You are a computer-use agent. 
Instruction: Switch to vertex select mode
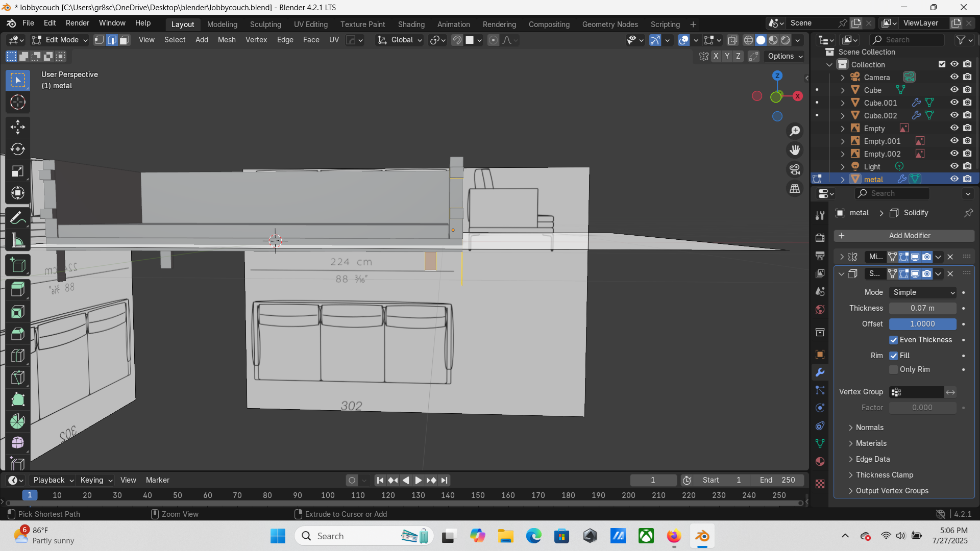(x=100, y=40)
